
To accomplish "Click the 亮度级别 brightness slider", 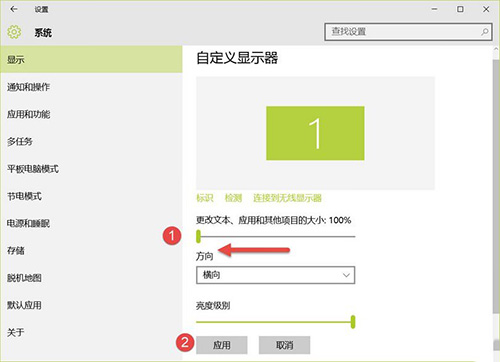I will tap(275, 322).
